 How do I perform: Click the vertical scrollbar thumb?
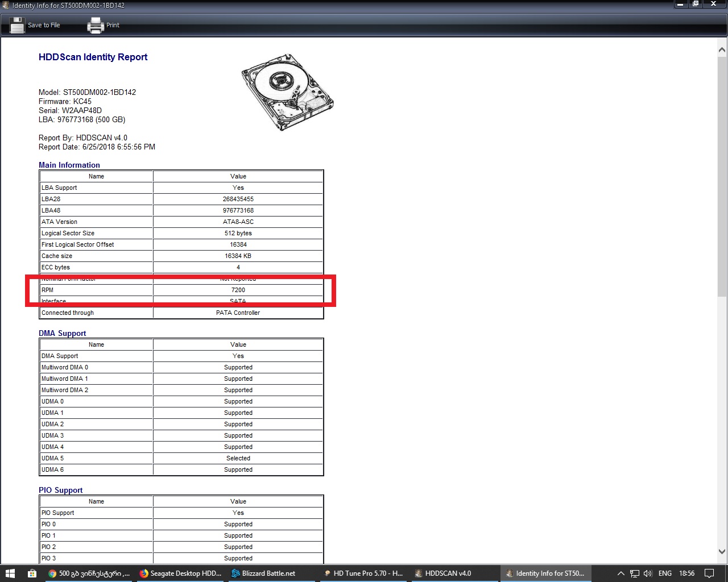pos(722,176)
